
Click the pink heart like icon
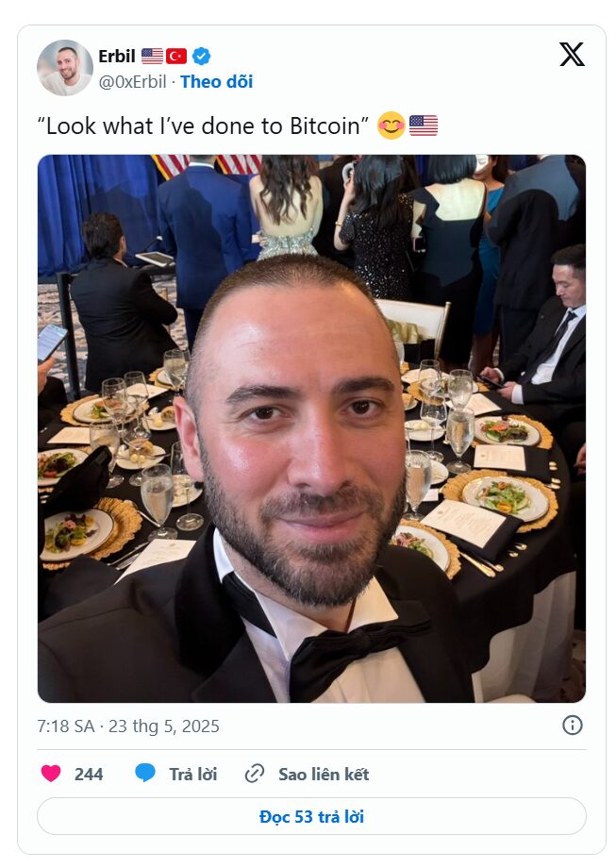pos(51,774)
